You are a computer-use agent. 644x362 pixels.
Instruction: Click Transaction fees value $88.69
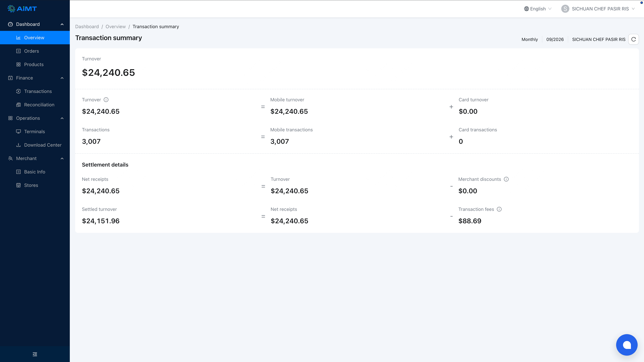tap(470, 221)
